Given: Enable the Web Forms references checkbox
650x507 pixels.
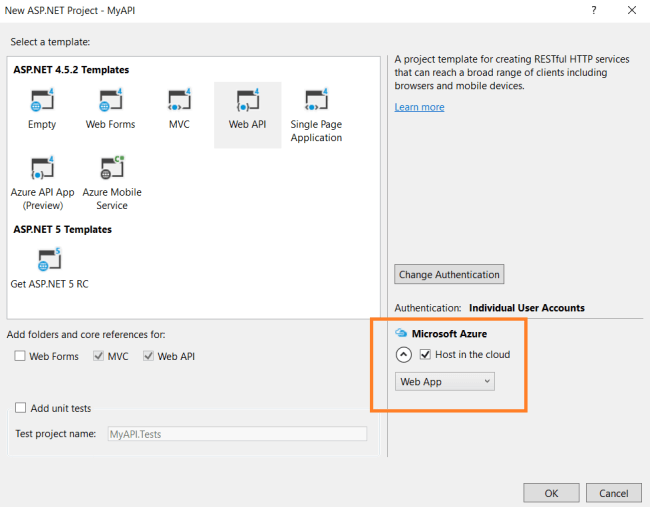Looking at the screenshot, I should click(21, 356).
